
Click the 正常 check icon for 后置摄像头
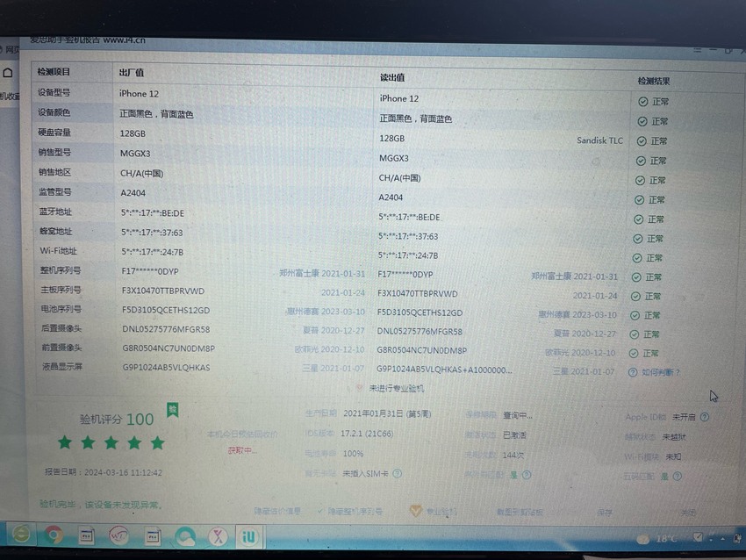point(635,334)
